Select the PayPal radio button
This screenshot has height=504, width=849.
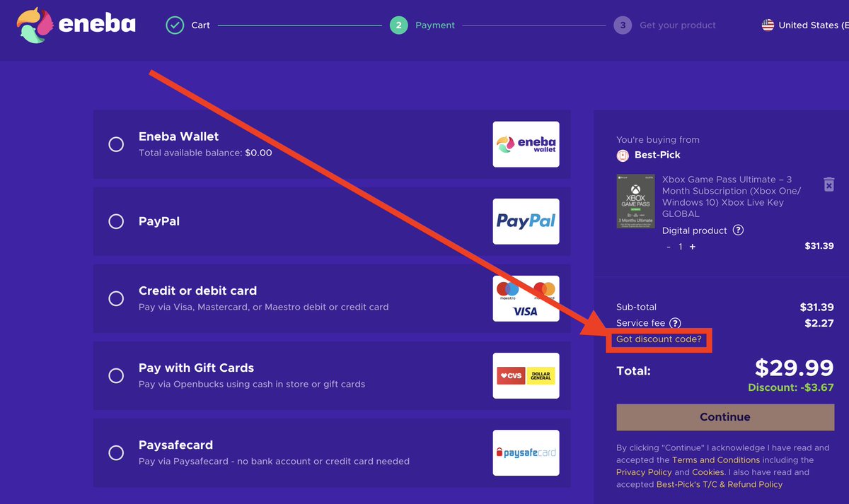116,221
